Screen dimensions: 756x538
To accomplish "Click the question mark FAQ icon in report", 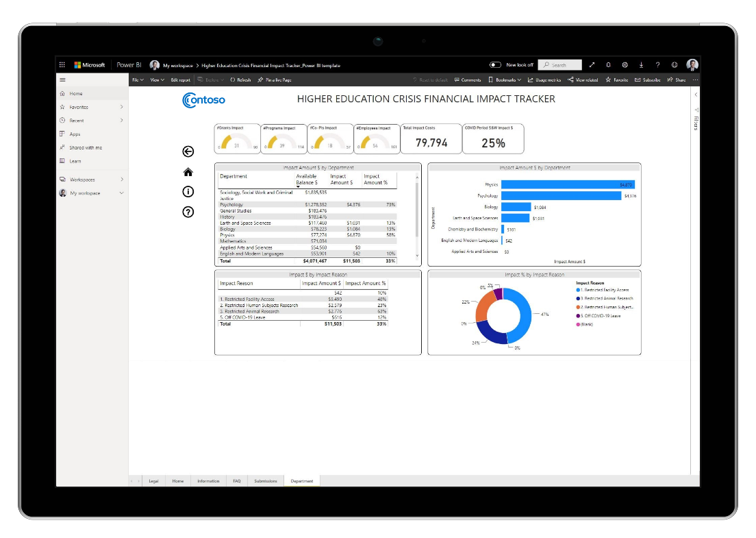I will pos(188,212).
